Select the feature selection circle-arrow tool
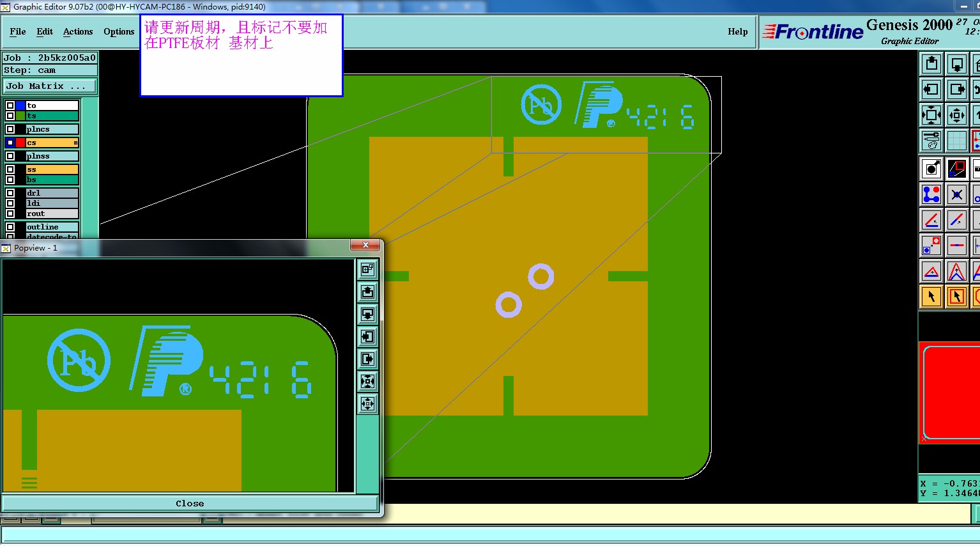Screen dimensions: 980x546 (931, 169)
